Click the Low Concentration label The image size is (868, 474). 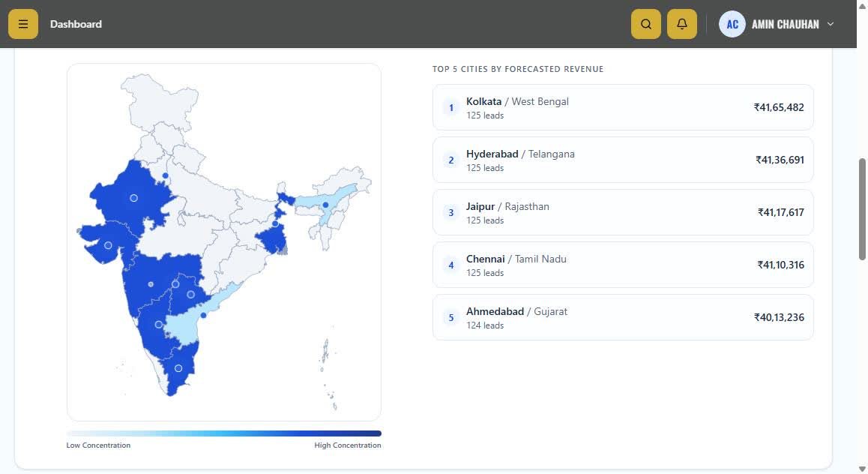point(98,445)
